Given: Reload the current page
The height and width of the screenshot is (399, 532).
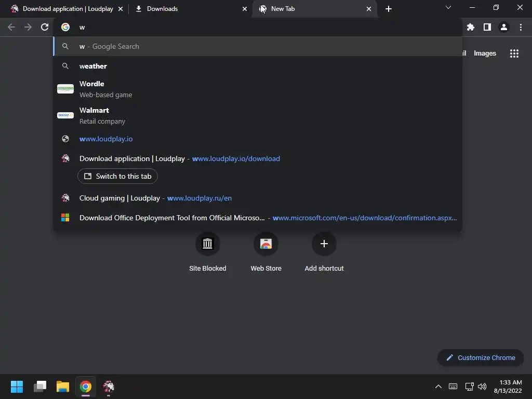Looking at the screenshot, I should (45, 27).
